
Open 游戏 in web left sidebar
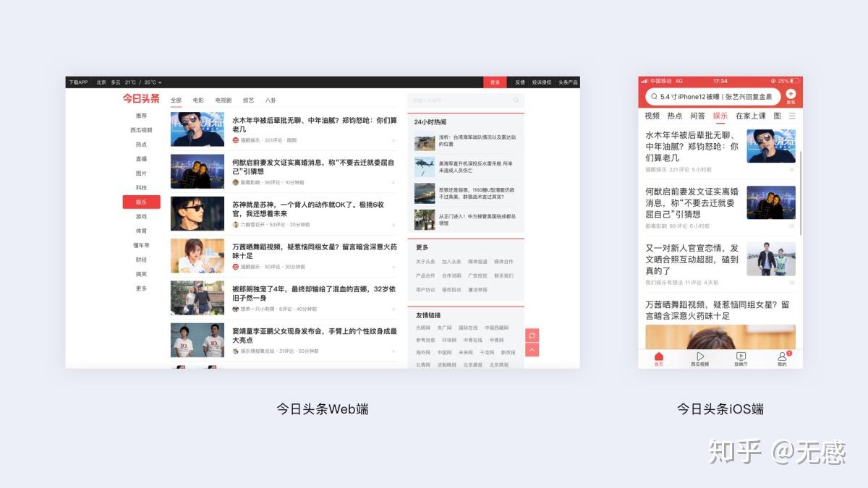(x=141, y=217)
